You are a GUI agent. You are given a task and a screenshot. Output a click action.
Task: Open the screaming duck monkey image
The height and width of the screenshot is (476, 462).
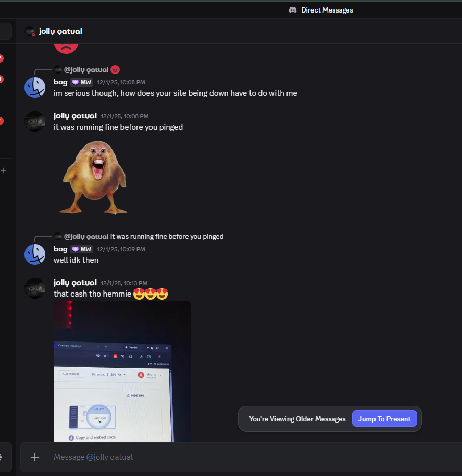[94, 178]
